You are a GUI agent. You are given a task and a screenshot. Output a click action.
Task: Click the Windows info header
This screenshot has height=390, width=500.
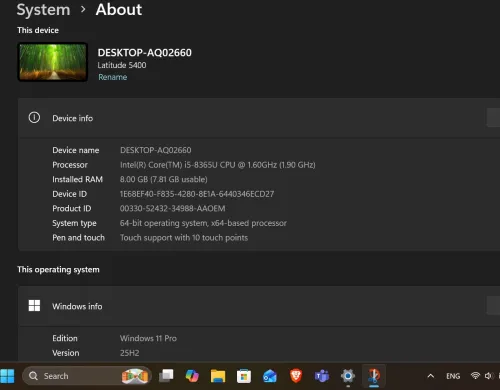[259, 306]
